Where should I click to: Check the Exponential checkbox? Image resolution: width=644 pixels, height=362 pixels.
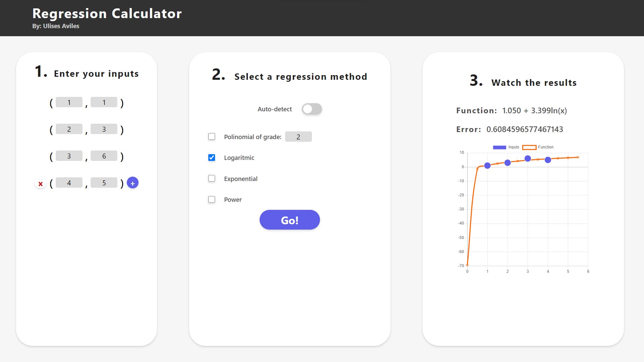click(212, 178)
